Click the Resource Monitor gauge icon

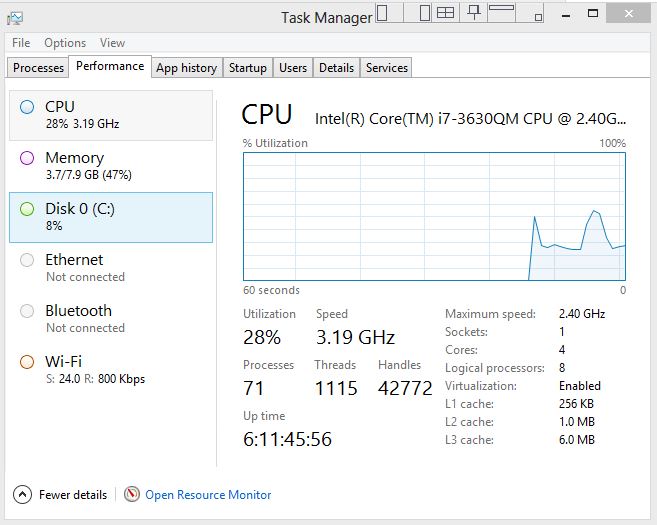132,494
